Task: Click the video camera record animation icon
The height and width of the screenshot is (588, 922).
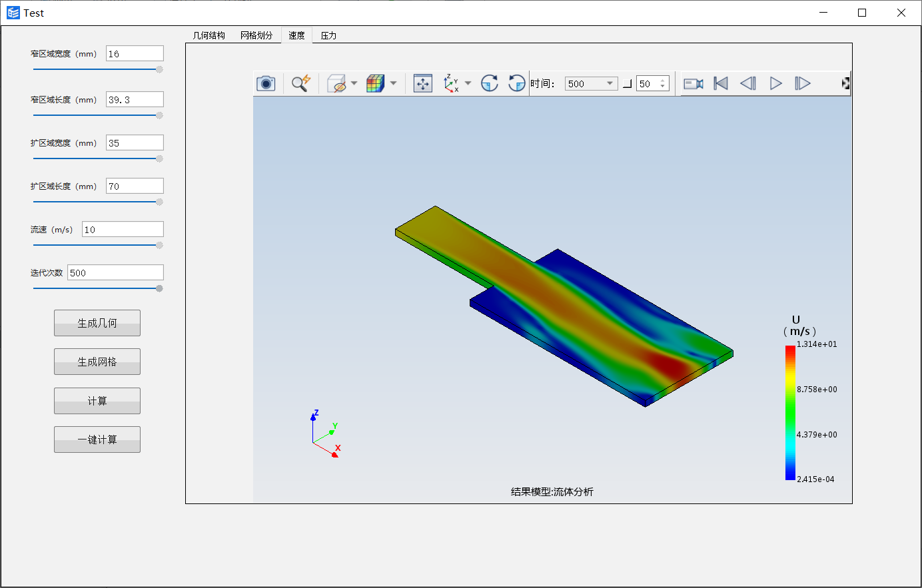Action: click(x=693, y=83)
